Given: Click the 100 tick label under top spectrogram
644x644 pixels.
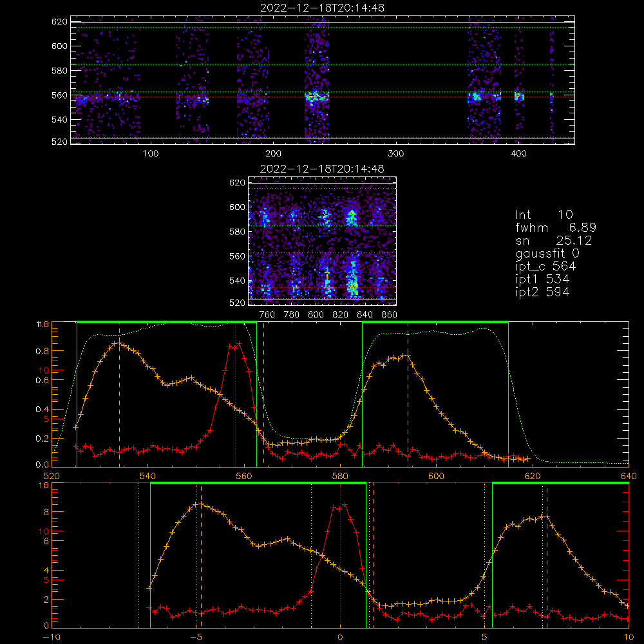Looking at the screenshot, I should click(150, 154).
